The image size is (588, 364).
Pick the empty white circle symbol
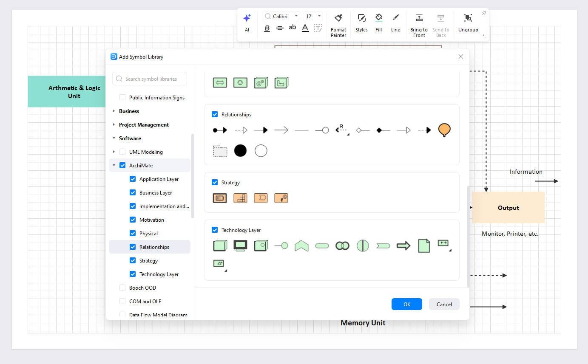pos(261,150)
